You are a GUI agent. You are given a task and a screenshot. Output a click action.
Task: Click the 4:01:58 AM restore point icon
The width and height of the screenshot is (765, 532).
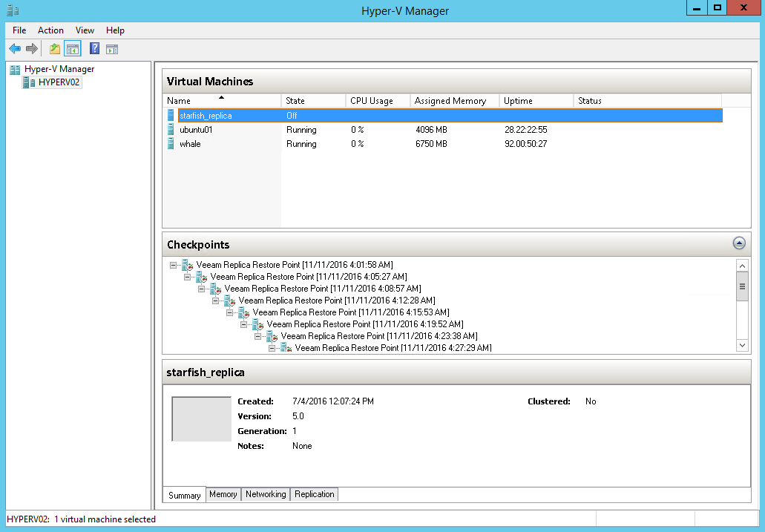tap(187, 265)
